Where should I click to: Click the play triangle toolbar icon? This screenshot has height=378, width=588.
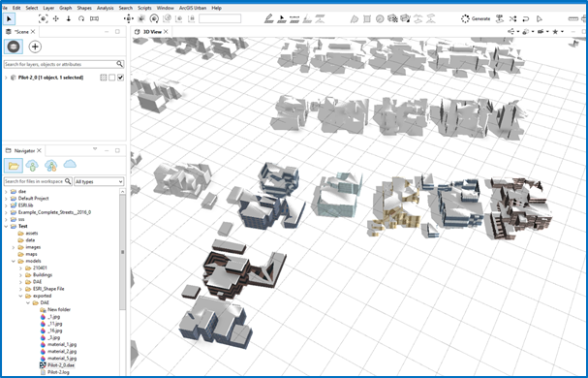tap(539, 18)
